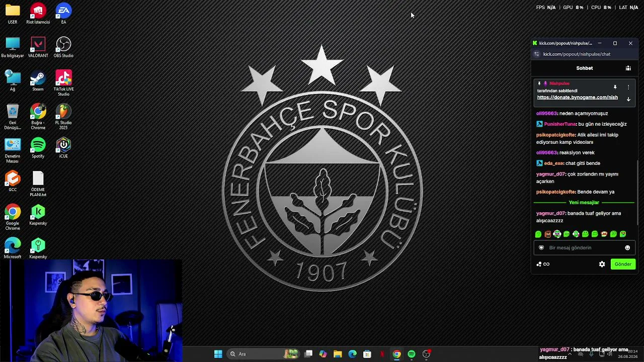644x362 pixels.
Task: Open the donate.bynogame.com pinned link
Action: pyautogui.click(x=577, y=98)
